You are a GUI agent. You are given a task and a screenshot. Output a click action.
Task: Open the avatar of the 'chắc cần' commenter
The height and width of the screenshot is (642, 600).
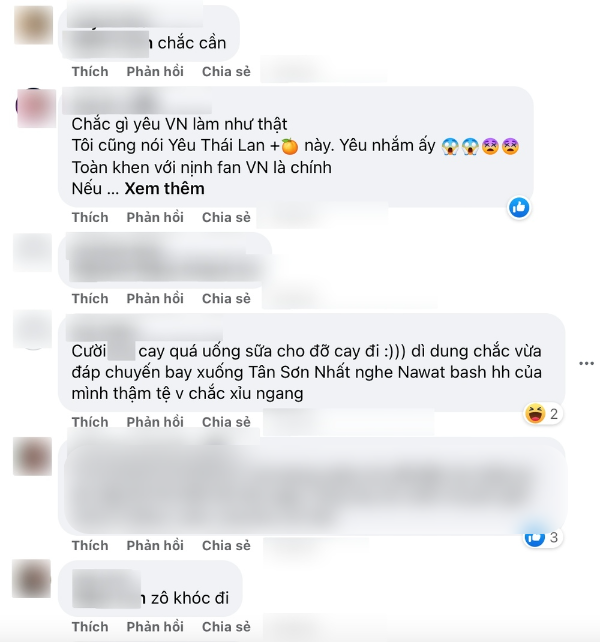(34, 25)
